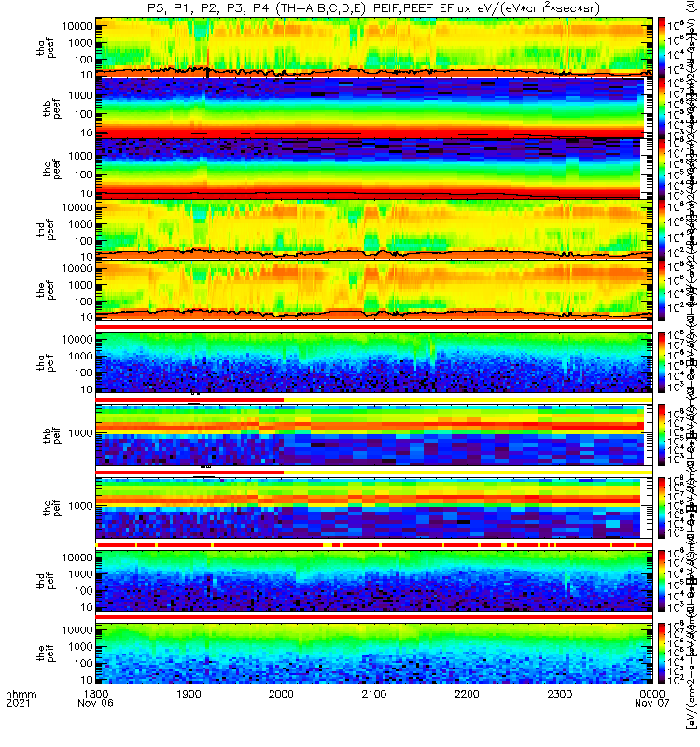Click inside the thd peif spectrogram panel
The image size is (700, 747).
pos(374,580)
